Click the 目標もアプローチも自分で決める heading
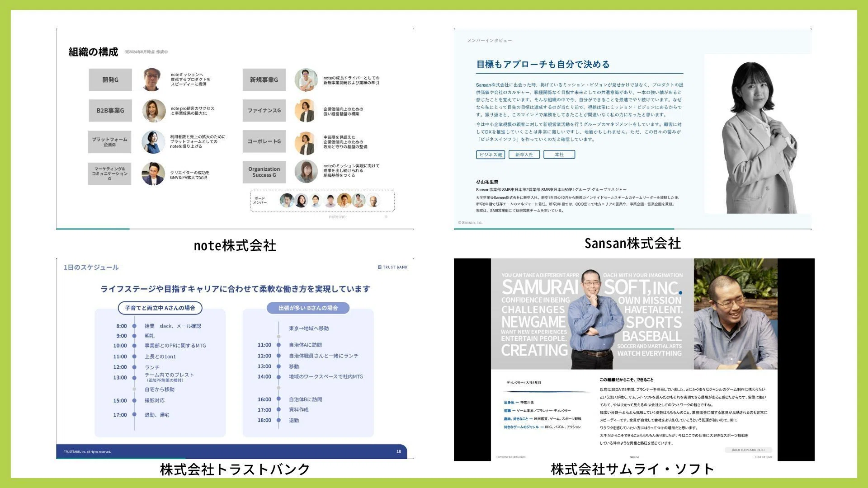The image size is (868, 488). 543,65
